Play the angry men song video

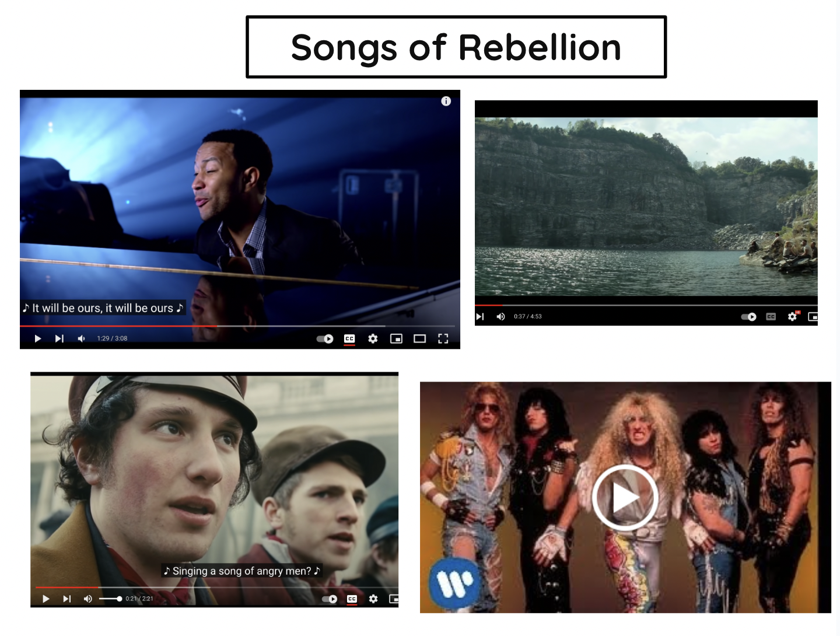pos(46,599)
